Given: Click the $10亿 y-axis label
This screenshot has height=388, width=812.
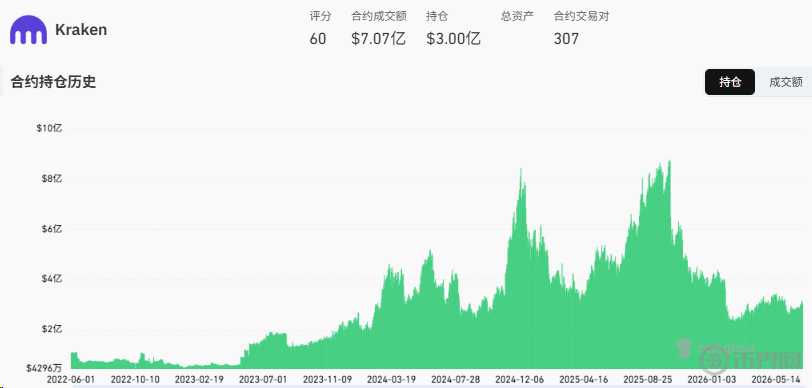Looking at the screenshot, I should point(49,128).
